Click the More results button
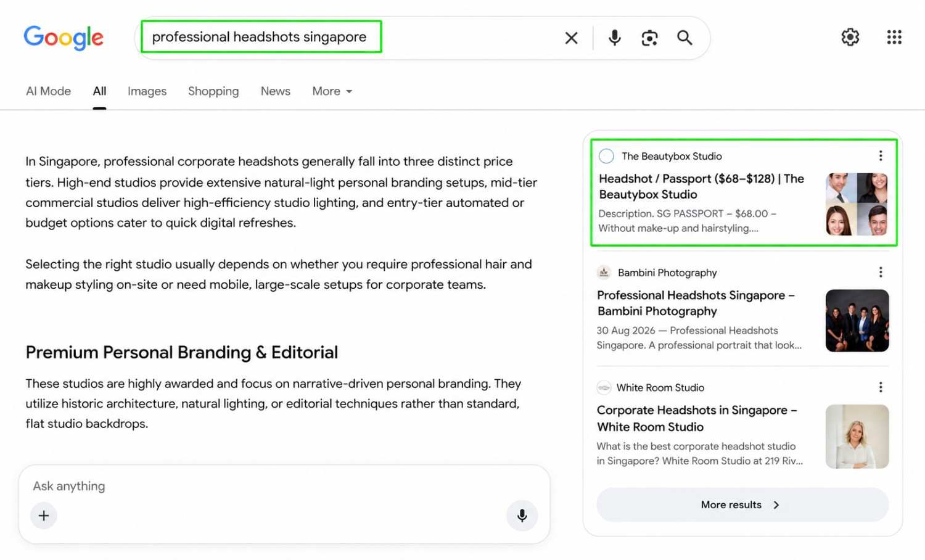The width and height of the screenshot is (925, 560). point(742,504)
